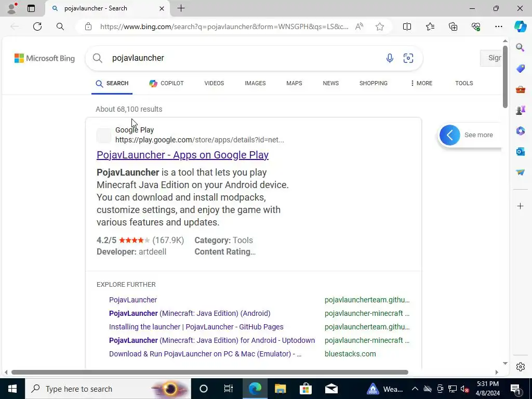Open Browser essentials heart icon
Screen dimensions: 532x399
click(x=476, y=26)
